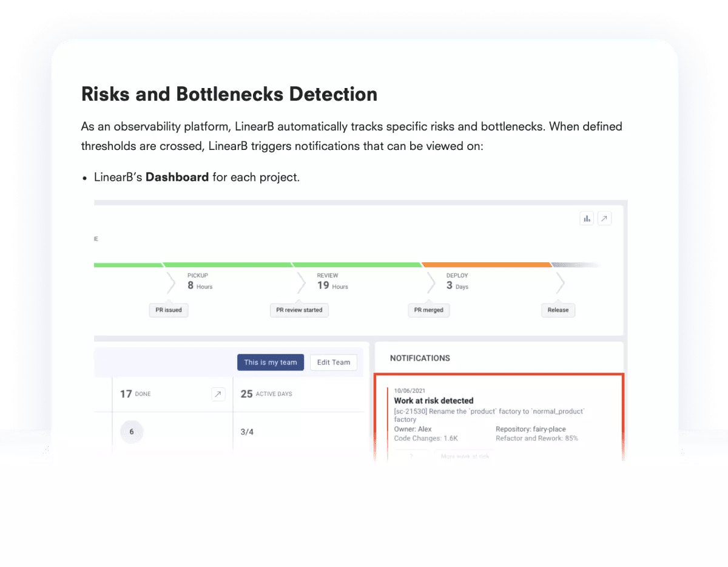Click the Deploy '3 Days' value
728x567 pixels.
pos(457,286)
